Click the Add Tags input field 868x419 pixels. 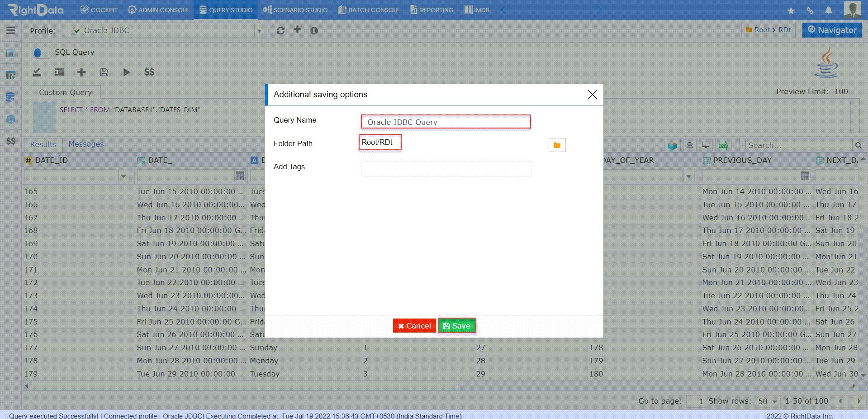click(446, 169)
